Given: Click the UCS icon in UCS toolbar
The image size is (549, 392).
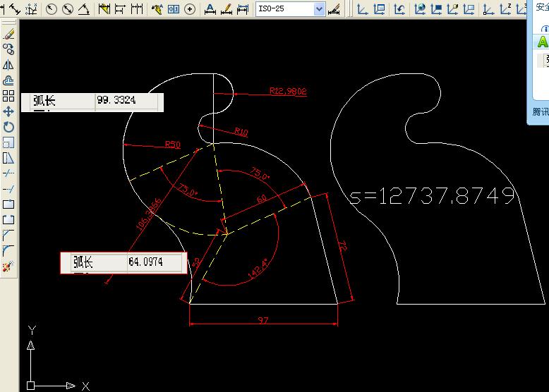Looking at the screenshot, I should click(362, 8).
